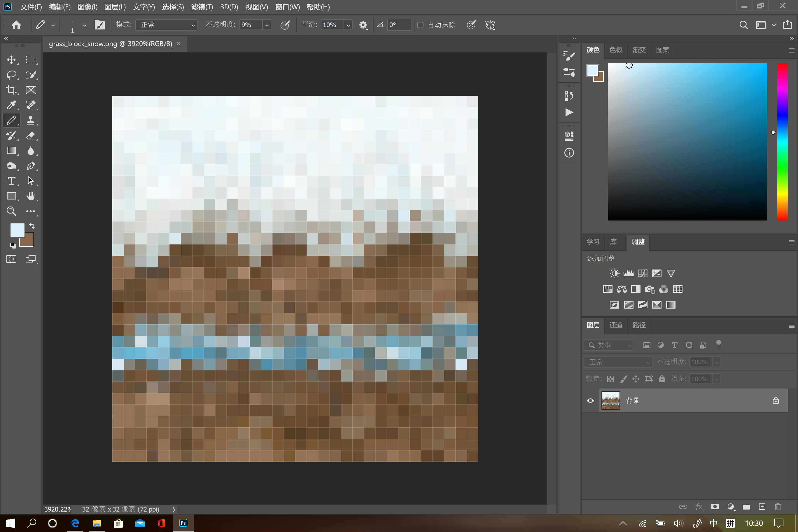Image resolution: width=798 pixels, height=532 pixels.
Task: Open the 滤镜(T) menu
Action: pyautogui.click(x=202, y=7)
